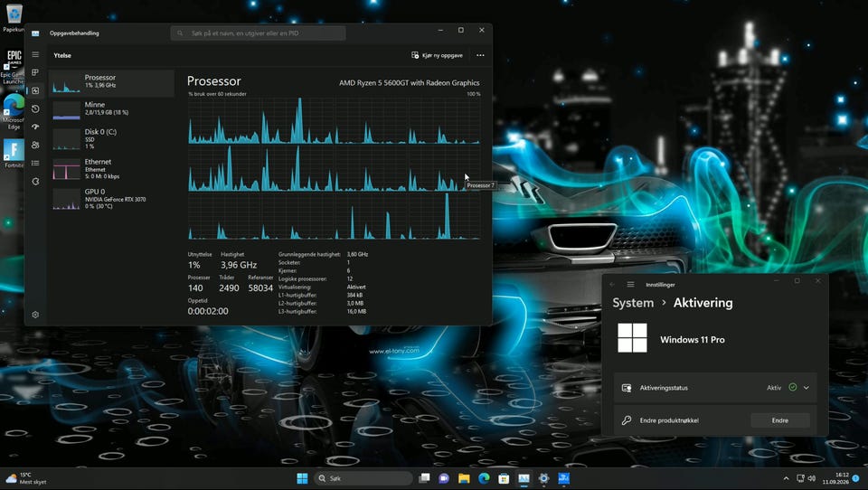Click the three-dot more options menu

coord(480,55)
